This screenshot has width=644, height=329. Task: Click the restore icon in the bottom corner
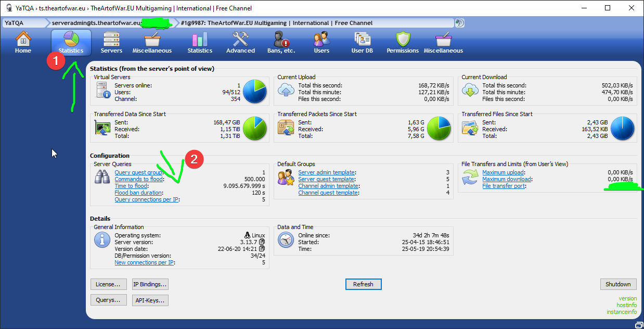coord(638,325)
